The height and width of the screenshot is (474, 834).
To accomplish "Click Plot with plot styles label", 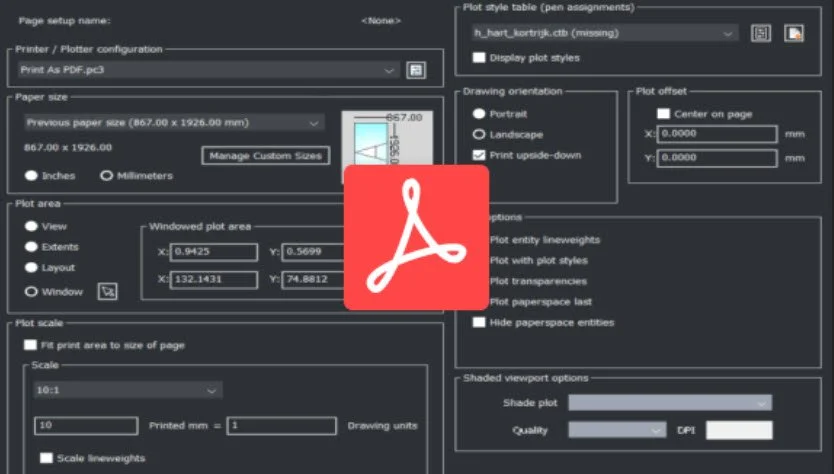I will [539, 260].
